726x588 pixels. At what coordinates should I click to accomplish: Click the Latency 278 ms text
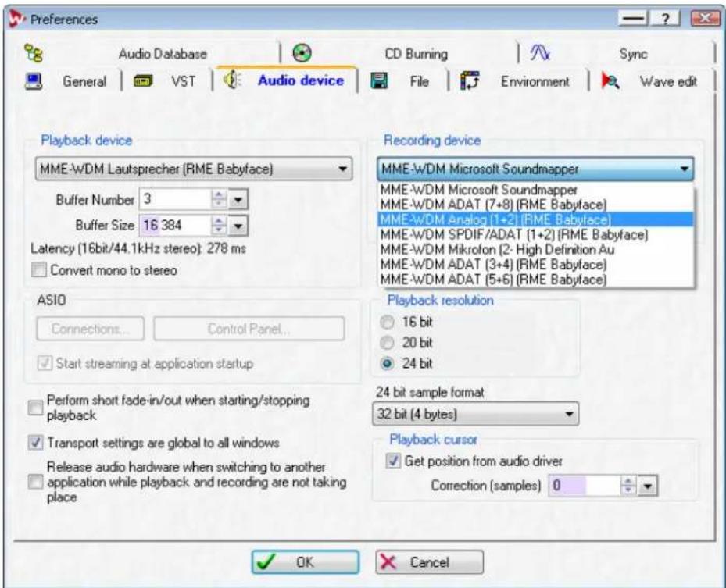pos(138,248)
